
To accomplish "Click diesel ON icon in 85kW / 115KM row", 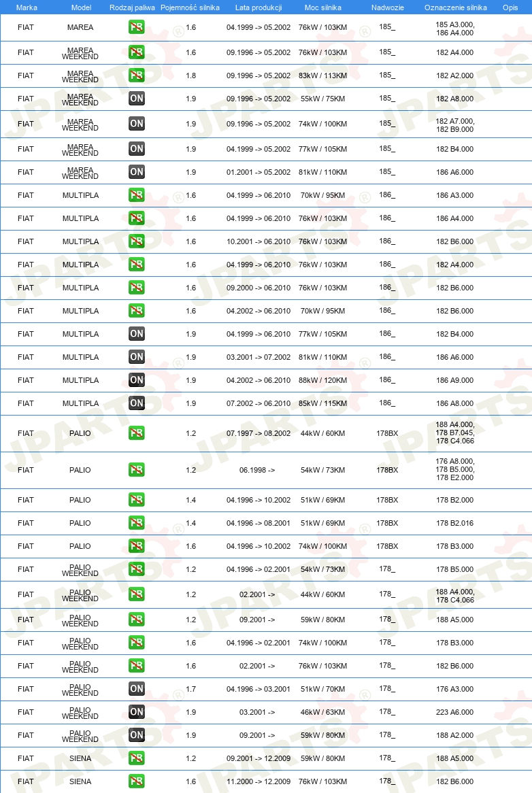I will pos(137,403).
